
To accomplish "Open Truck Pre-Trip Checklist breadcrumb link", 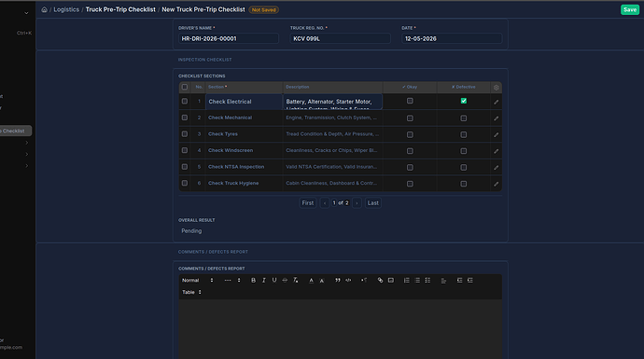I will (120, 9).
